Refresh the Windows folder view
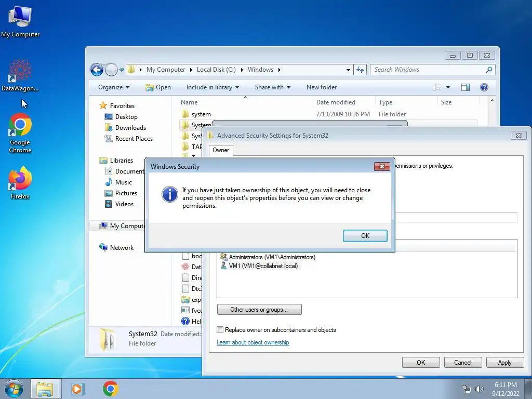Screen dimensions: 532x399 [x=360, y=70]
